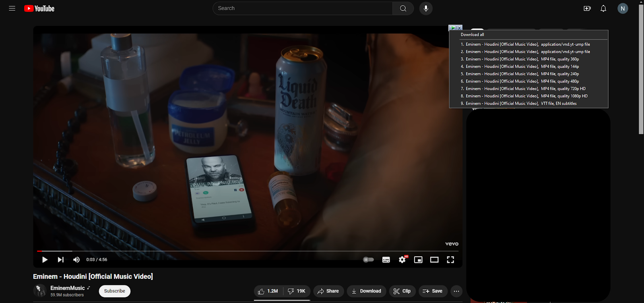Open the Create video icon
The image size is (644, 303).
587,8
